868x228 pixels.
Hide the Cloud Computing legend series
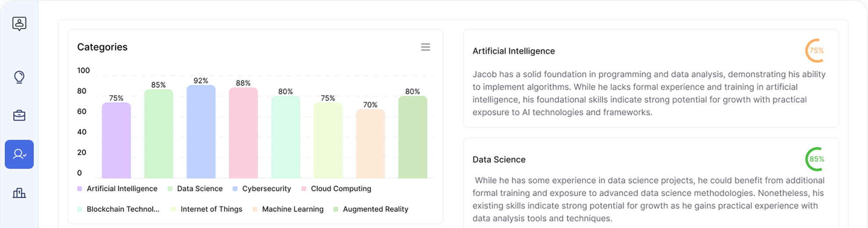pos(336,189)
